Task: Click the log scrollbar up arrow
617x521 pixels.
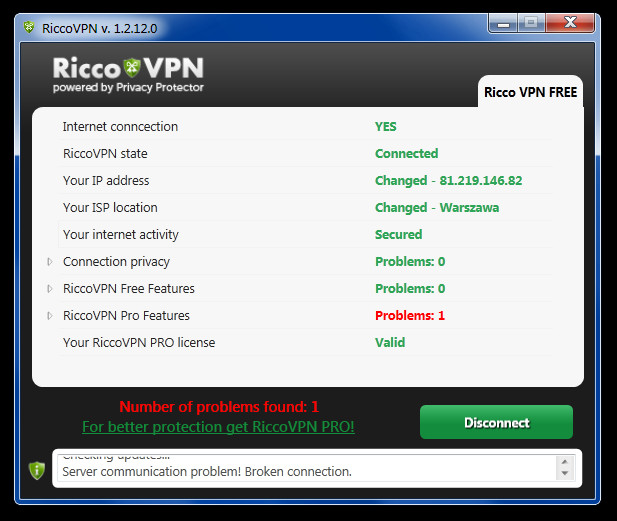Action: [565, 462]
